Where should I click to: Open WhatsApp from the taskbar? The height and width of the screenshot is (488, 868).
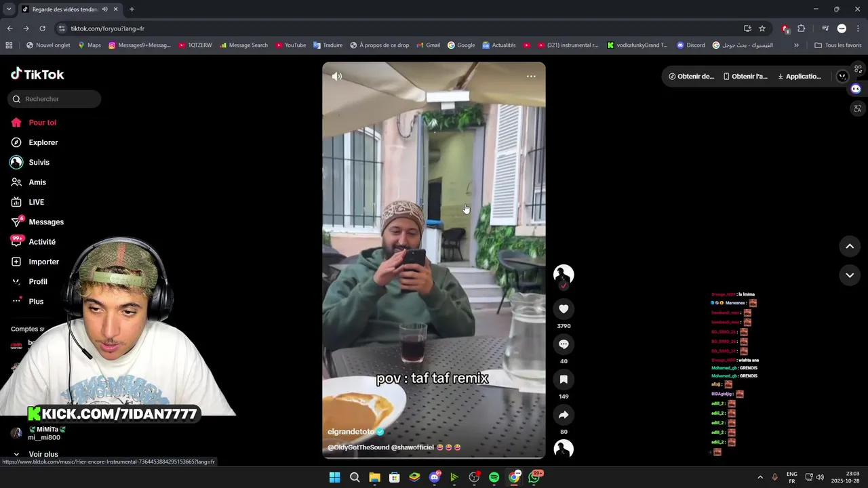pos(534,477)
